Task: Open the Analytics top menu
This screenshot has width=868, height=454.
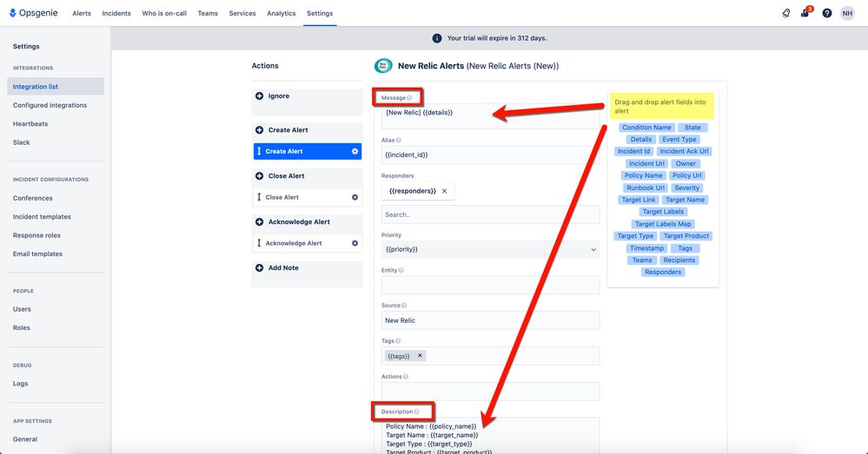Action: [282, 13]
